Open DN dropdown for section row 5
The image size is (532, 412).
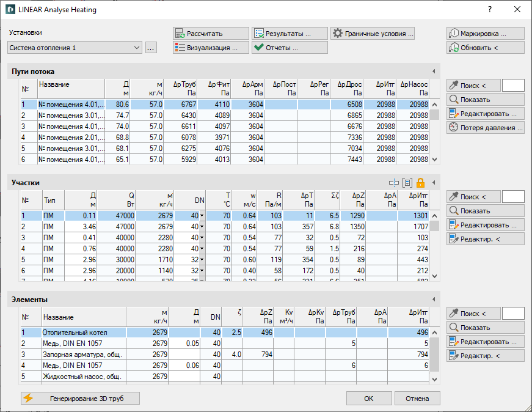click(202, 260)
